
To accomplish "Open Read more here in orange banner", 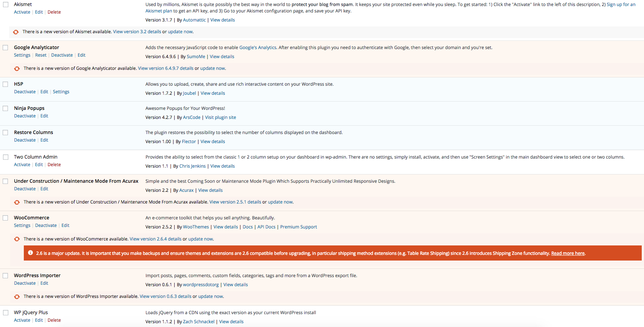I will 568,253.
